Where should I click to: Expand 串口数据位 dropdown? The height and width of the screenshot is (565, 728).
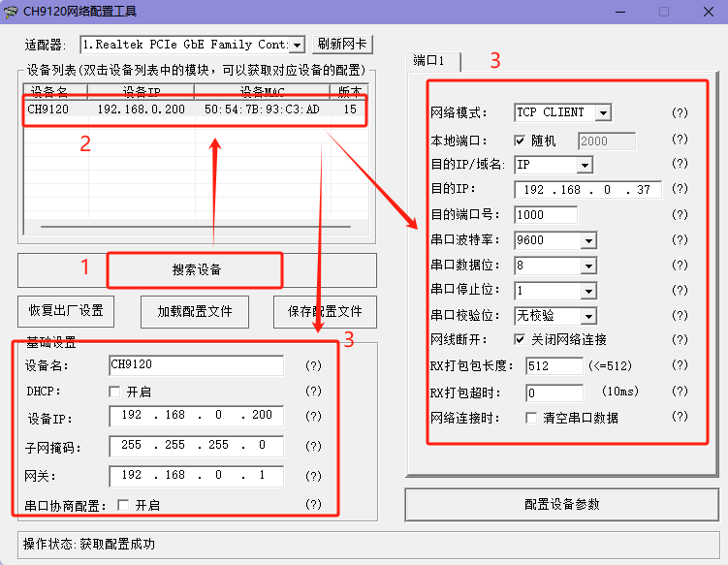(588, 266)
